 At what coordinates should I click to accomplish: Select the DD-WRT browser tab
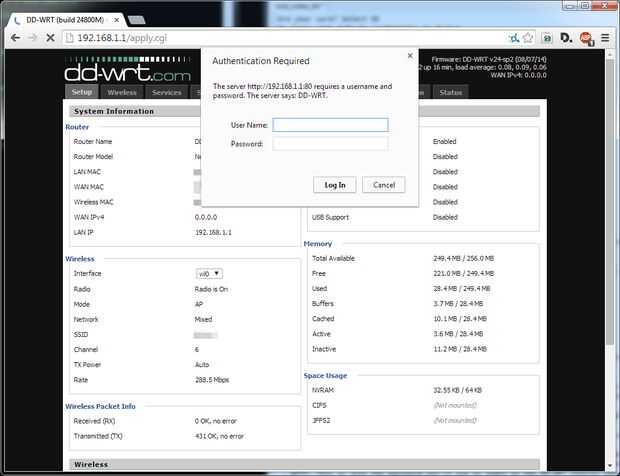pos(65,20)
